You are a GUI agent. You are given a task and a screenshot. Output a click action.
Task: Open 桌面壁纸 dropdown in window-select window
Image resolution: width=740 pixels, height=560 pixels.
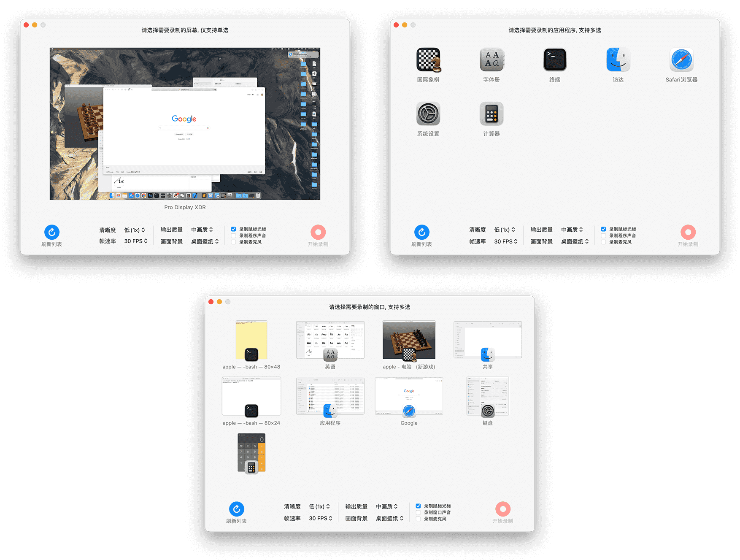pyautogui.click(x=390, y=518)
